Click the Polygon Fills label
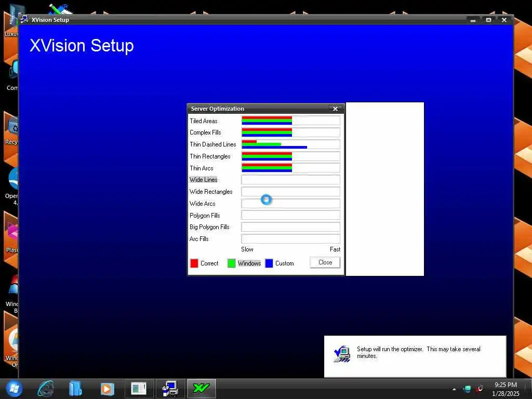Screen dimensions: 532x399 [x=205, y=216]
